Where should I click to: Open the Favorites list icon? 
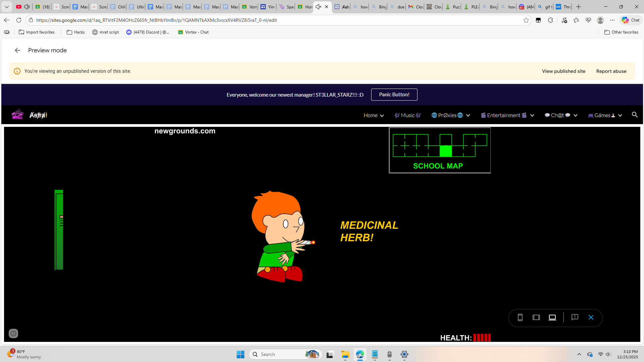tap(576, 20)
